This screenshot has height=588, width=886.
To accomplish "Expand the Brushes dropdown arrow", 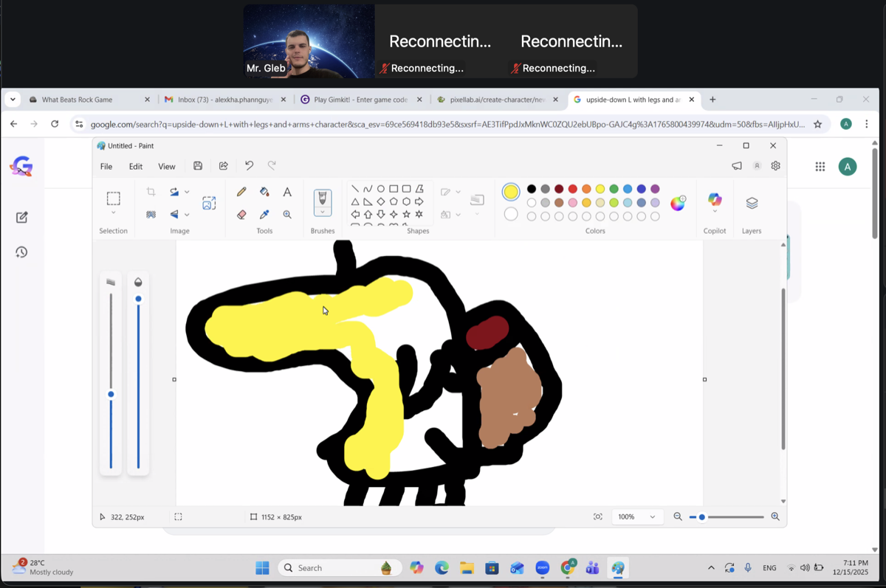I will point(323,212).
